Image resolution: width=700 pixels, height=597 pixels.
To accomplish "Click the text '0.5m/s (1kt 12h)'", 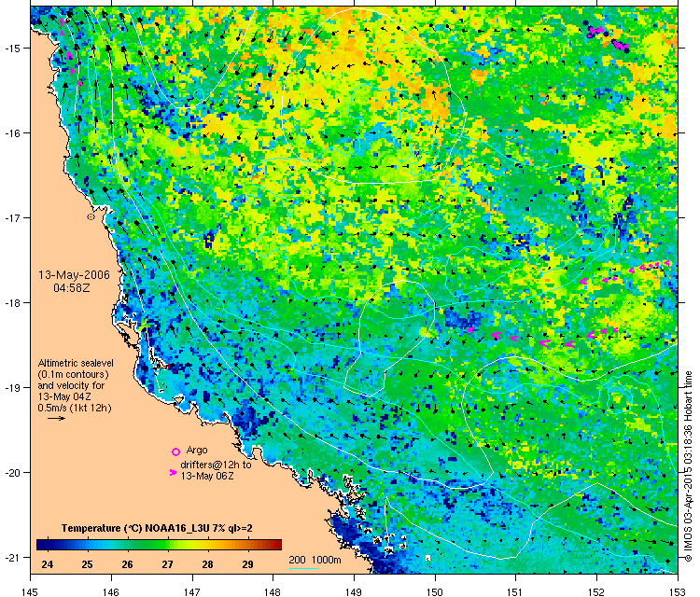I will pos(75,408).
